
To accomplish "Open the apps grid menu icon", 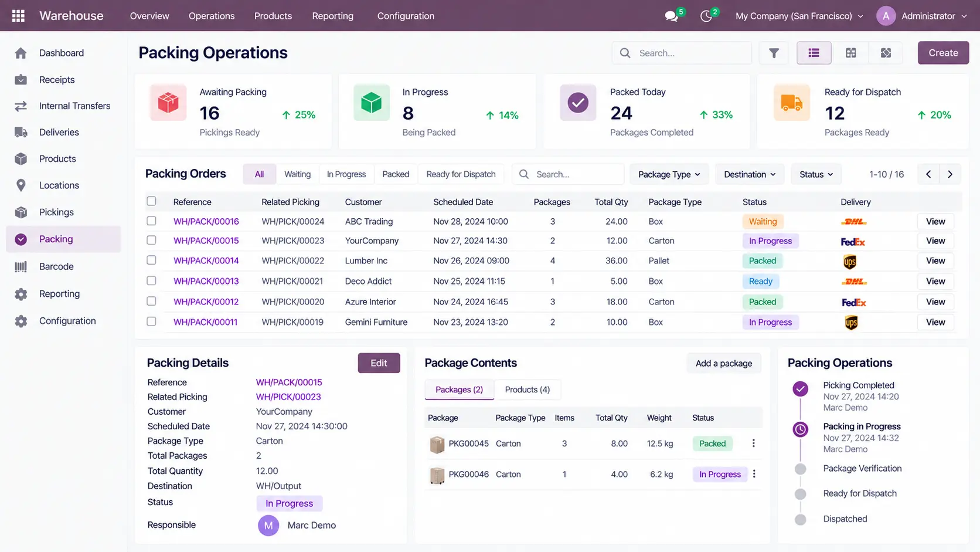I will click(18, 16).
